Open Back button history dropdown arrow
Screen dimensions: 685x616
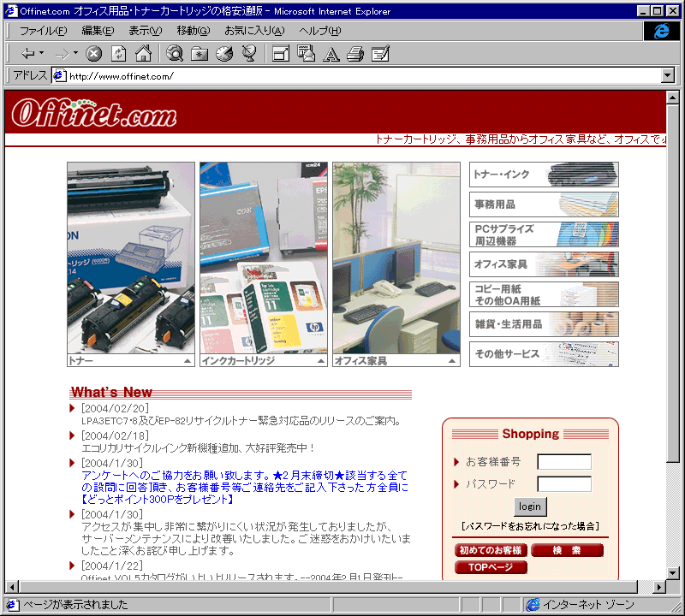coord(41,53)
